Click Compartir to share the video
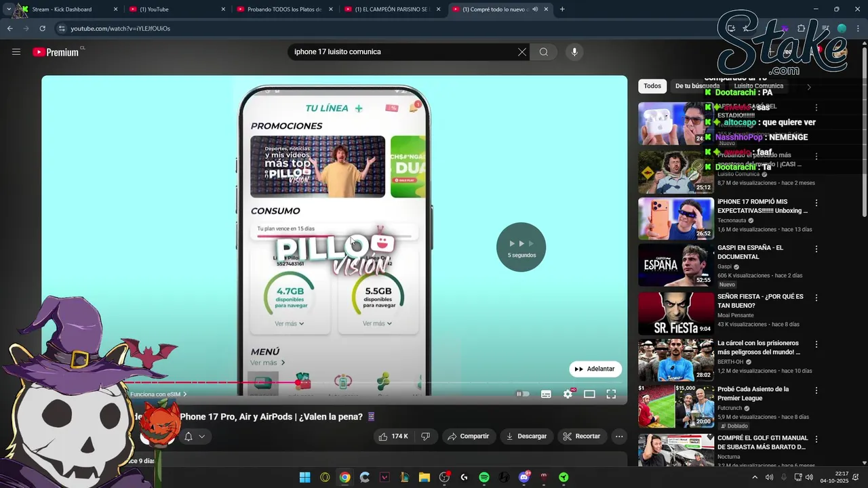This screenshot has width=868, height=488. (469, 436)
